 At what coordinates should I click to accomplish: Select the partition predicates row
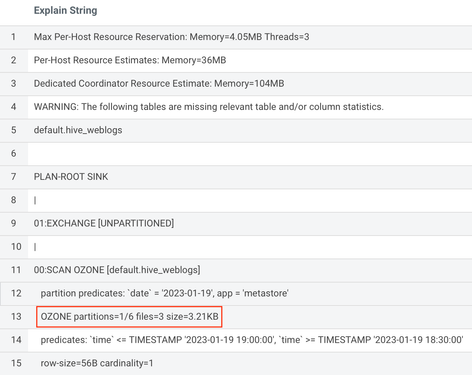pos(236,293)
